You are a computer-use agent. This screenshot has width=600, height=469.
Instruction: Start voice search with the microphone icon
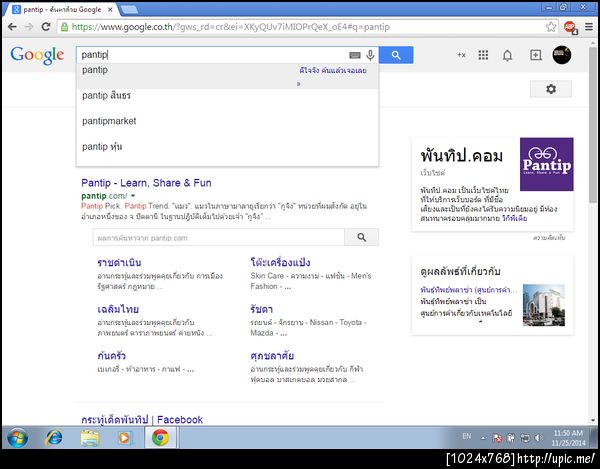(370, 55)
